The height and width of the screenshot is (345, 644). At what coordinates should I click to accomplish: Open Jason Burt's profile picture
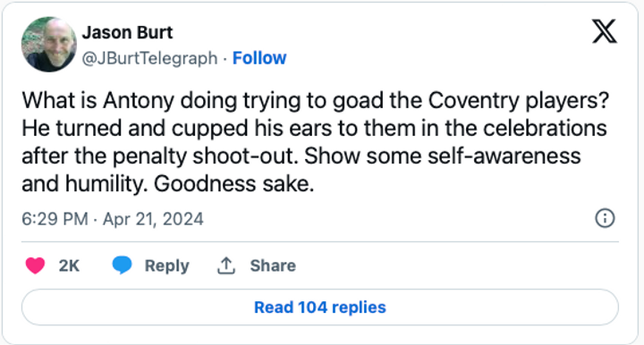(x=49, y=45)
